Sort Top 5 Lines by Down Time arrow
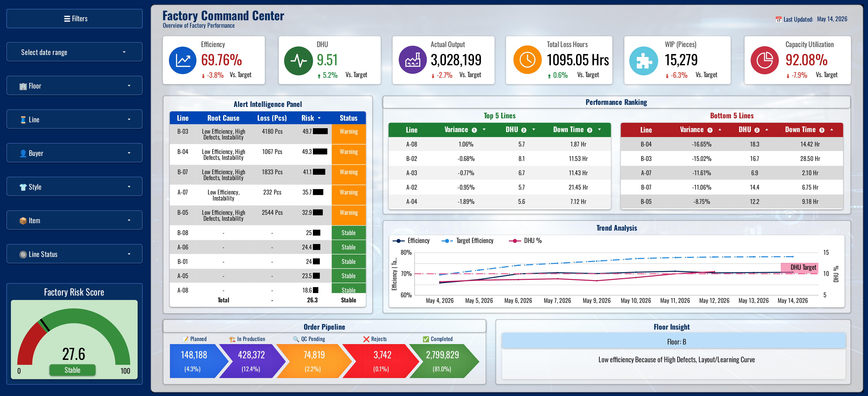 coord(599,130)
